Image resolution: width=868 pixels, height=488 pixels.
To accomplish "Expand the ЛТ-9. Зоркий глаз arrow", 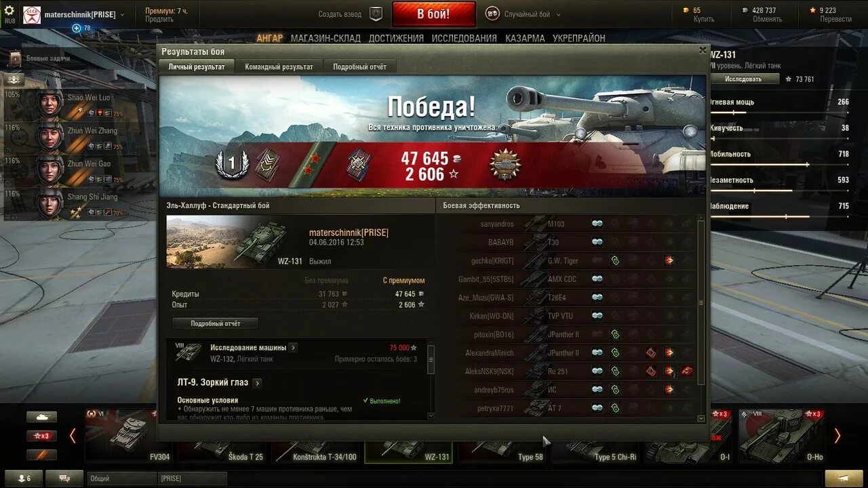I will (x=257, y=383).
